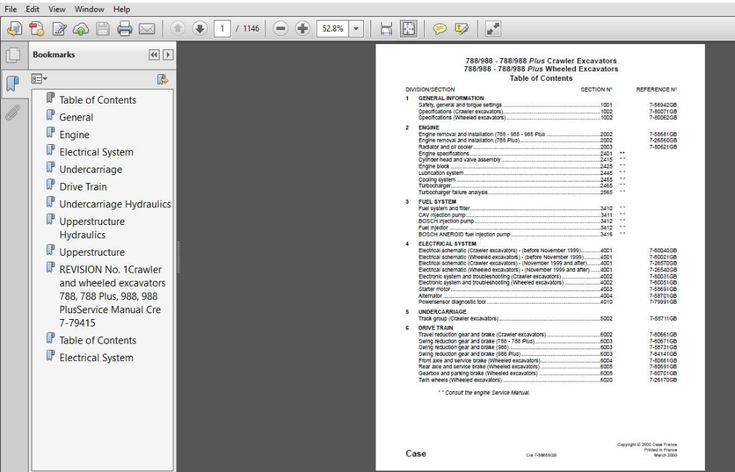This screenshot has width=735, height=472.
Task: Click the read mode expand icon
Action: click(x=493, y=29)
